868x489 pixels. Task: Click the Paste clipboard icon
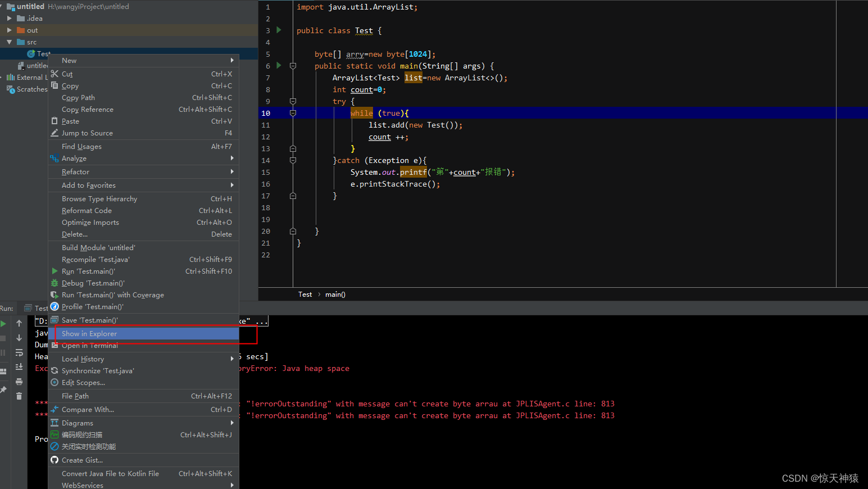pyautogui.click(x=54, y=121)
